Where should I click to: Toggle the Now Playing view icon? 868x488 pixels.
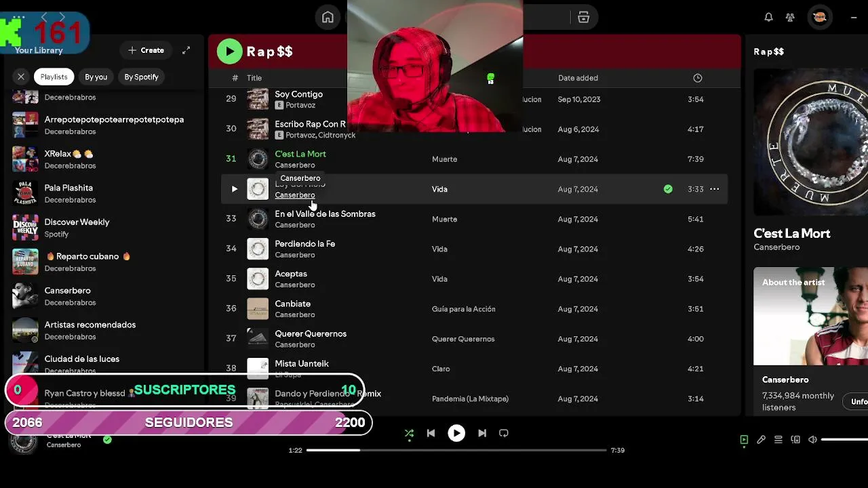(744, 440)
